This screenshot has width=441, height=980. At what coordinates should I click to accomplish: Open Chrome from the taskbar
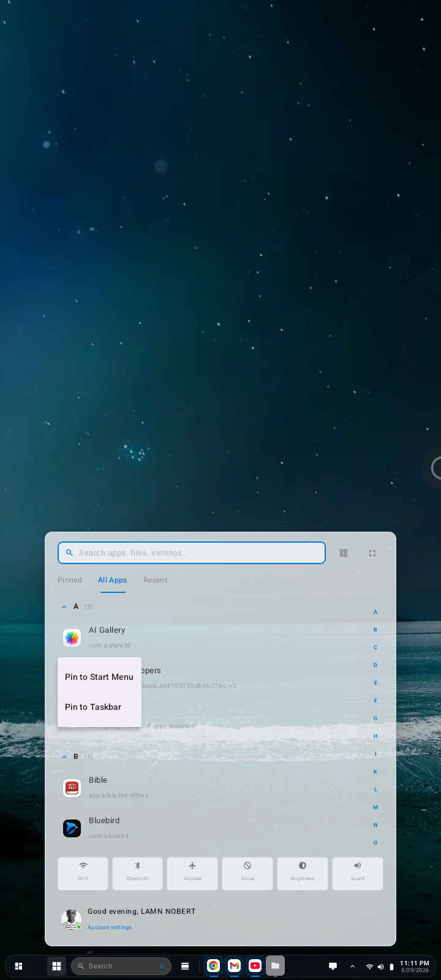click(213, 966)
